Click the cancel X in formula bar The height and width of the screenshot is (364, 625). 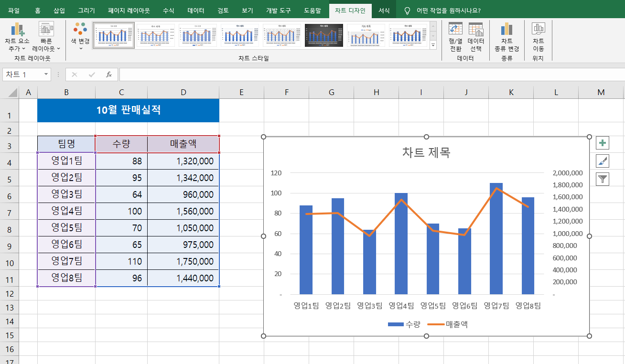75,75
